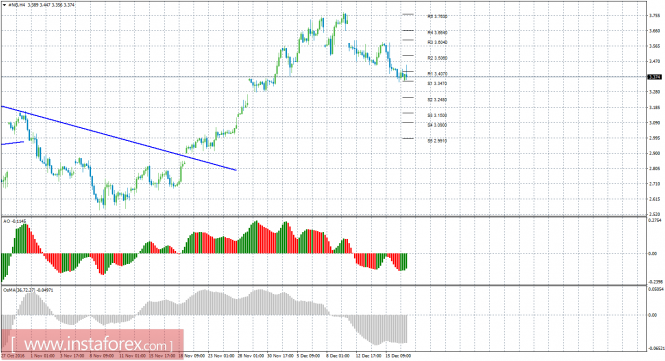
Task: Select the S5 support level label
Action: pos(437,141)
